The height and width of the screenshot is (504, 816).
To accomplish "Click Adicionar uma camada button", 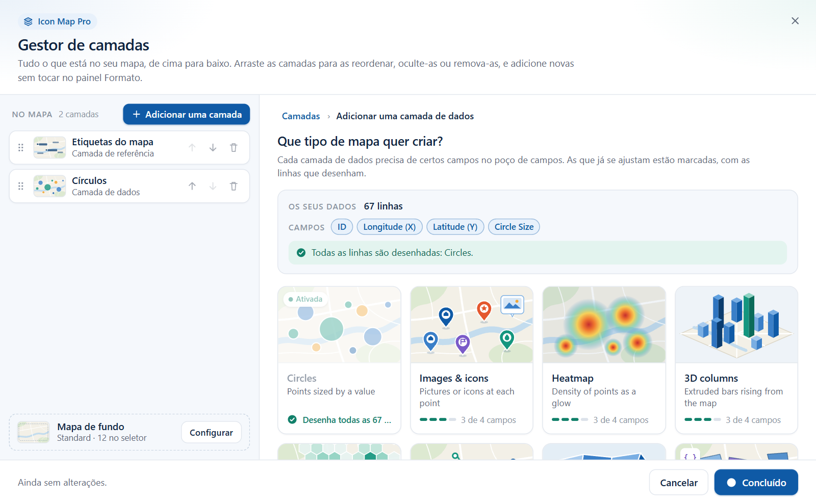I will coord(186,114).
